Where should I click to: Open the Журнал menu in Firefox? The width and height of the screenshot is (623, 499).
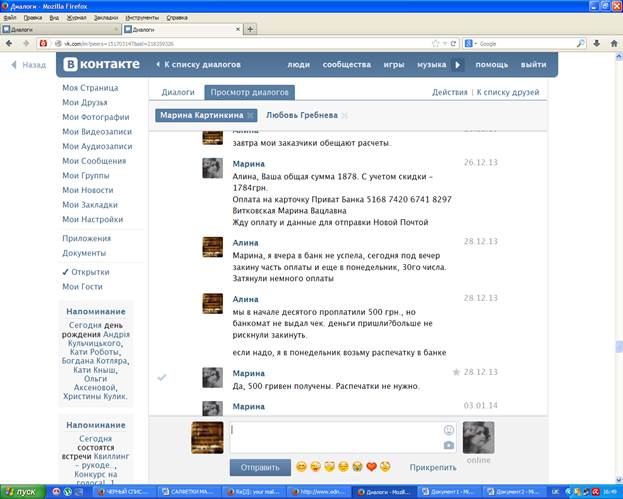coord(76,17)
